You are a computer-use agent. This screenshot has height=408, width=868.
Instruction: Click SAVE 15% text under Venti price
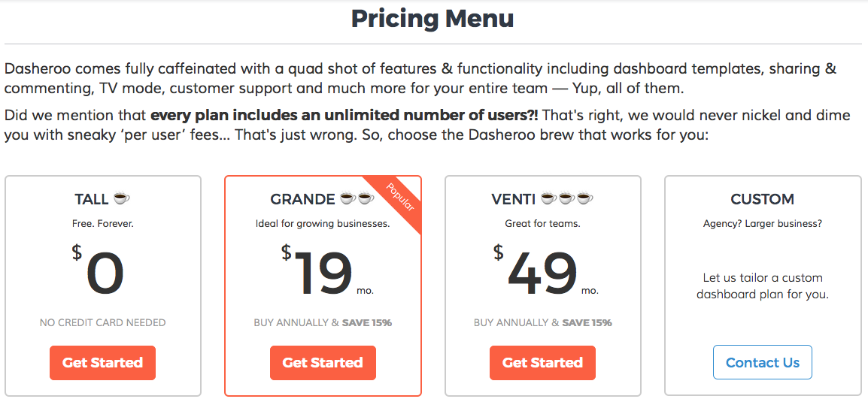point(587,322)
